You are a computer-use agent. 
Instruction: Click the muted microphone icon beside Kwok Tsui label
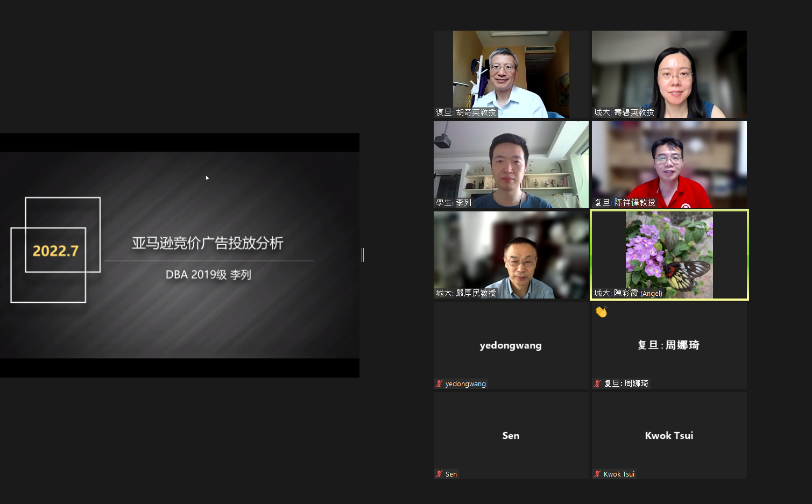[x=597, y=474]
